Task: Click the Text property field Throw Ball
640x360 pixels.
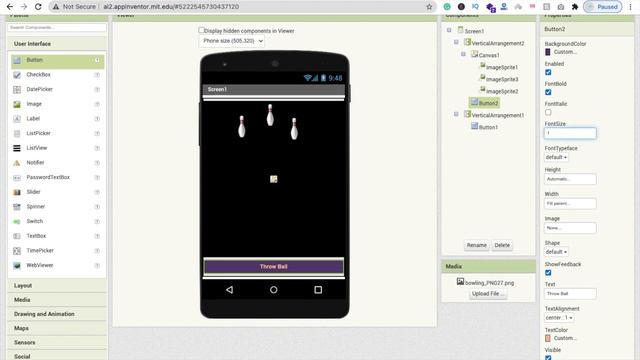Action: [x=570, y=293]
